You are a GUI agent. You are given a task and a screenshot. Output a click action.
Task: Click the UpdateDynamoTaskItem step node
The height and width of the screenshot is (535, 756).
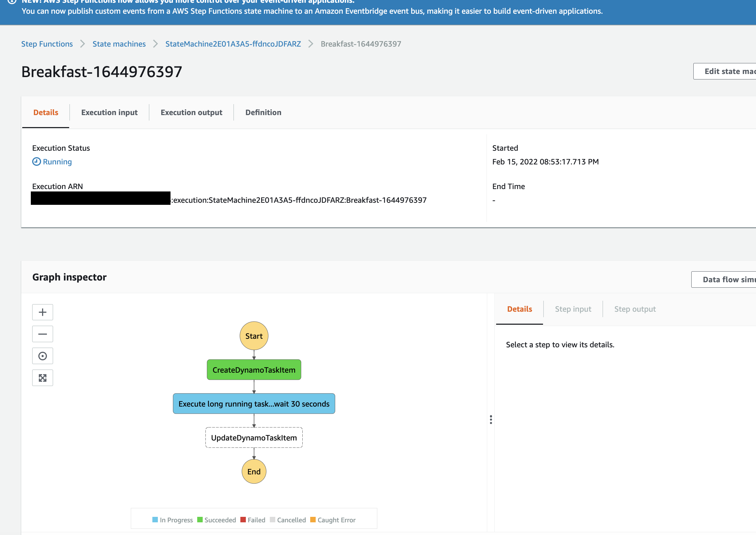tap(254, 437)
